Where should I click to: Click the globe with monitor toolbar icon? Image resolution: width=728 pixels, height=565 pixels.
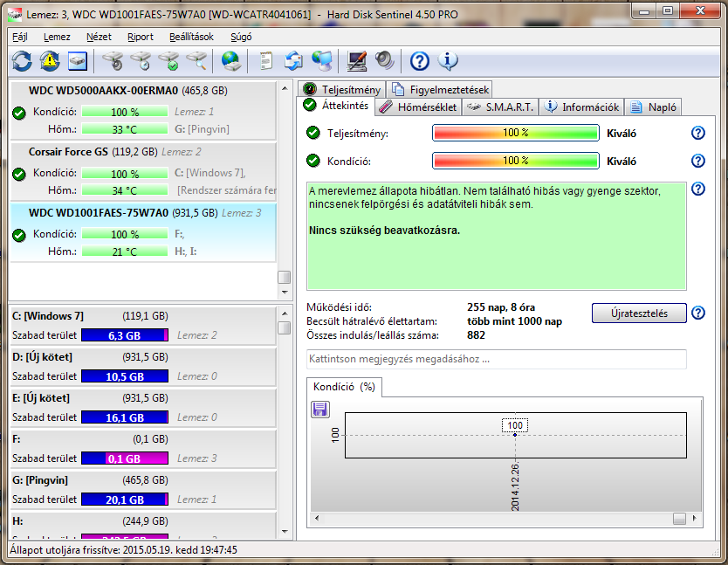322,61
